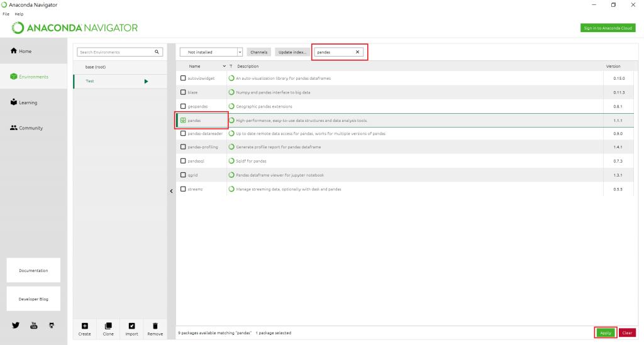Click the YouTube icon
The image size is (644, 345).
(x=34, y=326)
